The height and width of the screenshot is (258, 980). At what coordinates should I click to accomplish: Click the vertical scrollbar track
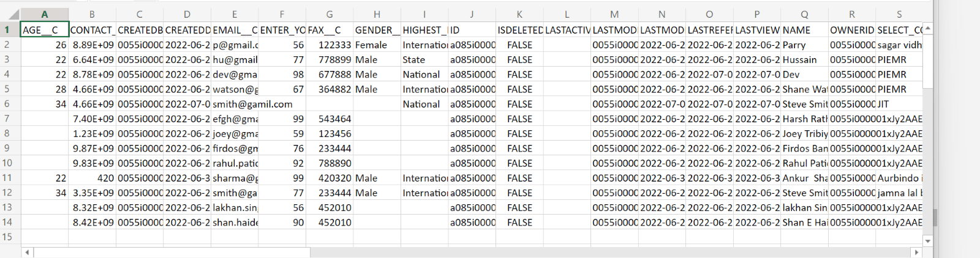point(928,153)
